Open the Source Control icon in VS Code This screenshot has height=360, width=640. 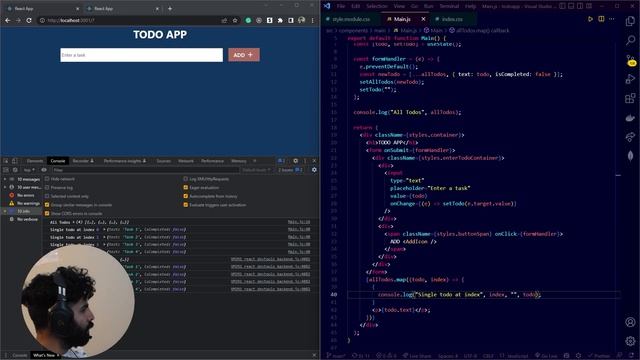pyautogui.click(x=630, y=60)
